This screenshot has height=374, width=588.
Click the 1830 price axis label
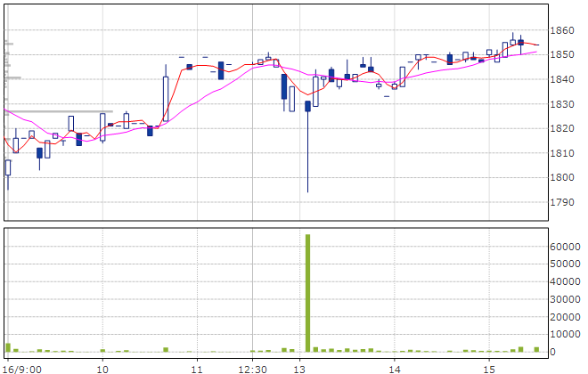(x=562, y=104)
